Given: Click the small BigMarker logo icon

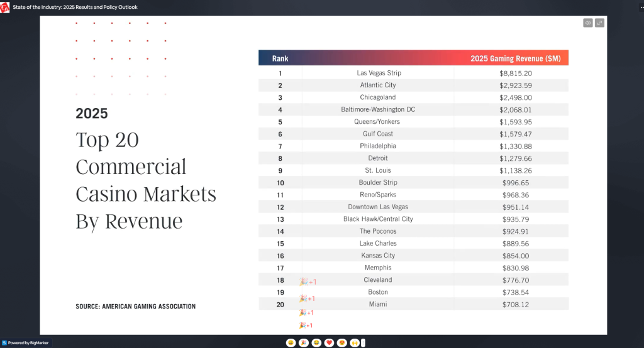Looking at the screenshot, I should pos(4,343).
